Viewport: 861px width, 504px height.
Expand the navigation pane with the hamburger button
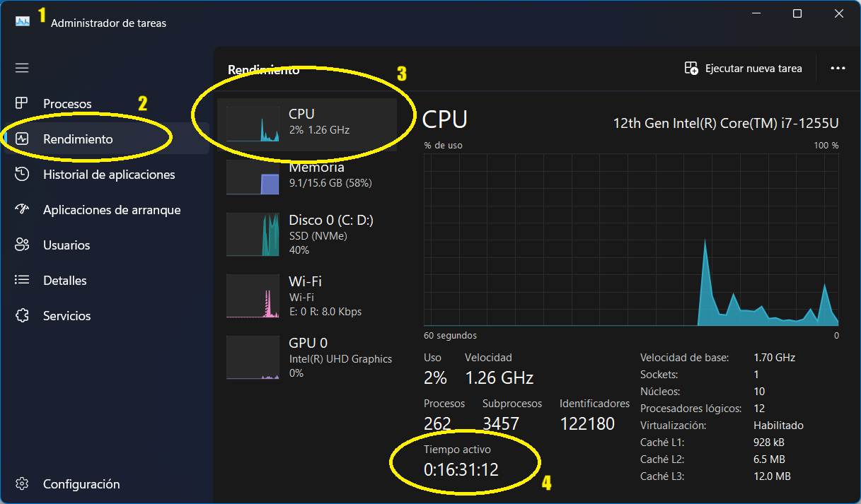(22, 68)
